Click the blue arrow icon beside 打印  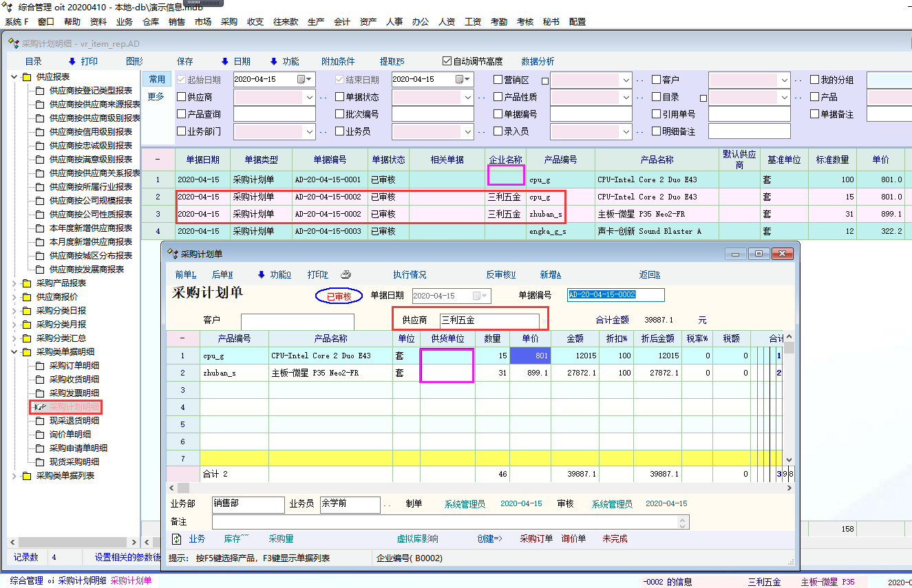click(72, 61)
